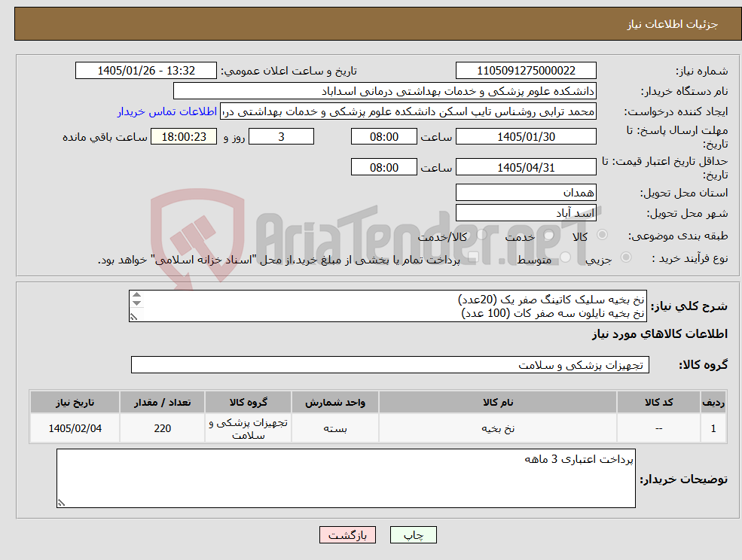Viewport: 742px width, 560px height.
Task: Select the جزیی purchase type radio
Action: [625, 257]
